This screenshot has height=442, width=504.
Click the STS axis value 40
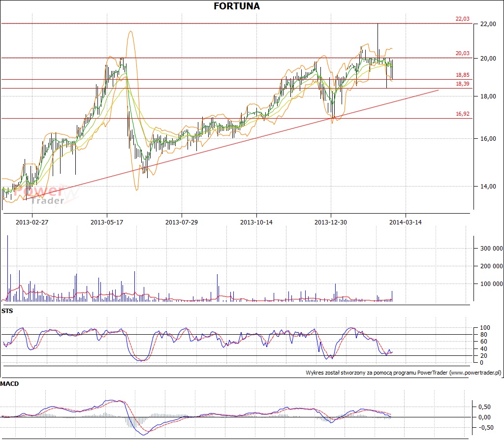484,349
